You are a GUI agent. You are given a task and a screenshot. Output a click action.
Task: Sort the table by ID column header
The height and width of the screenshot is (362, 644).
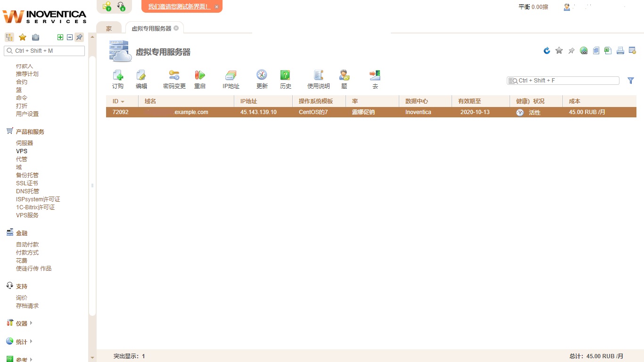coord(116,101)
